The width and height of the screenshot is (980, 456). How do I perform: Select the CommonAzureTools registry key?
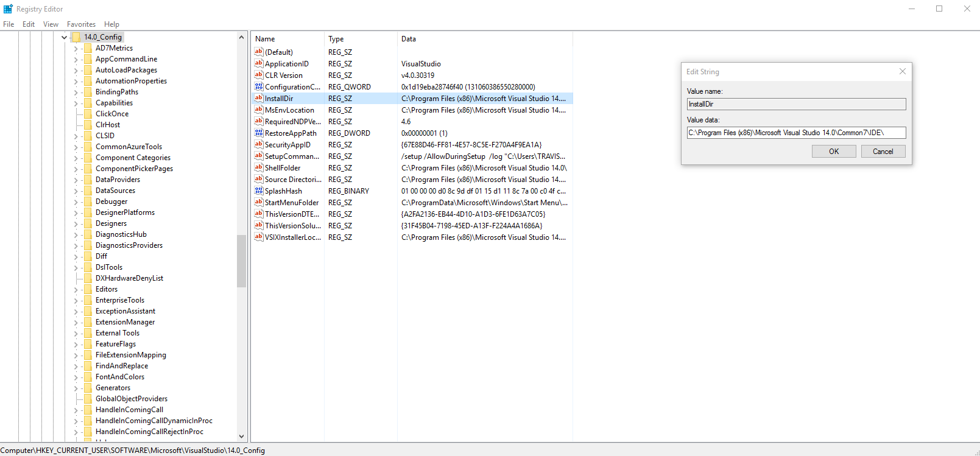(x=129, y=147)
